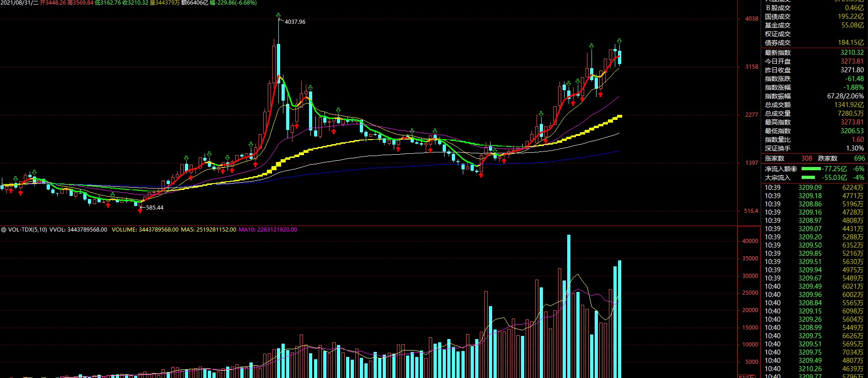Screen dimensions: 868x378
Task: Select tick row with volume 6021万
Action: 814,286
